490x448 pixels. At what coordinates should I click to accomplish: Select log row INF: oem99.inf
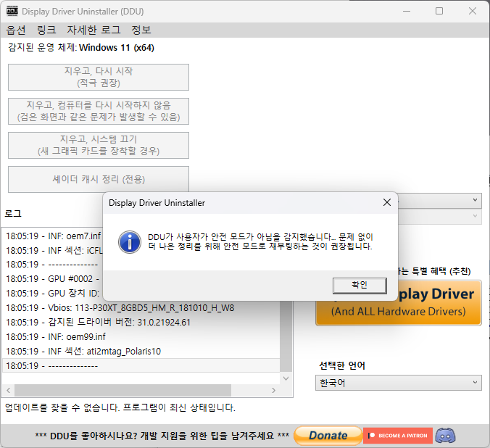141,336
